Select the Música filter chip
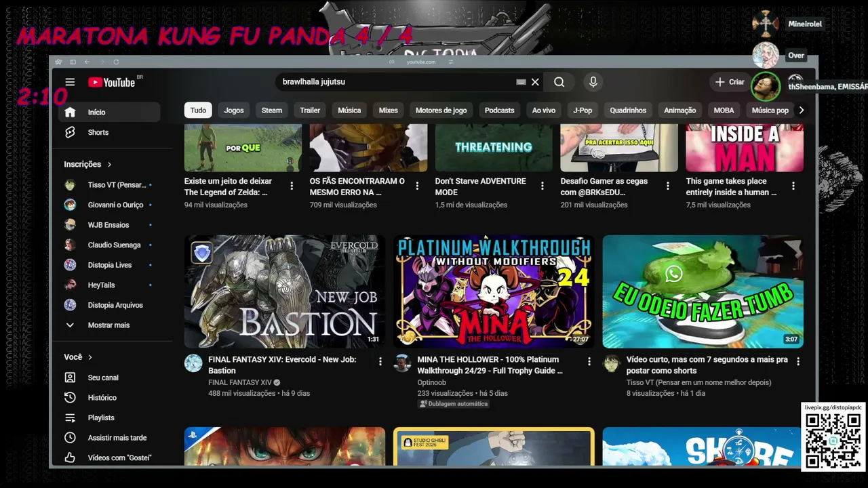 [349, 110]
